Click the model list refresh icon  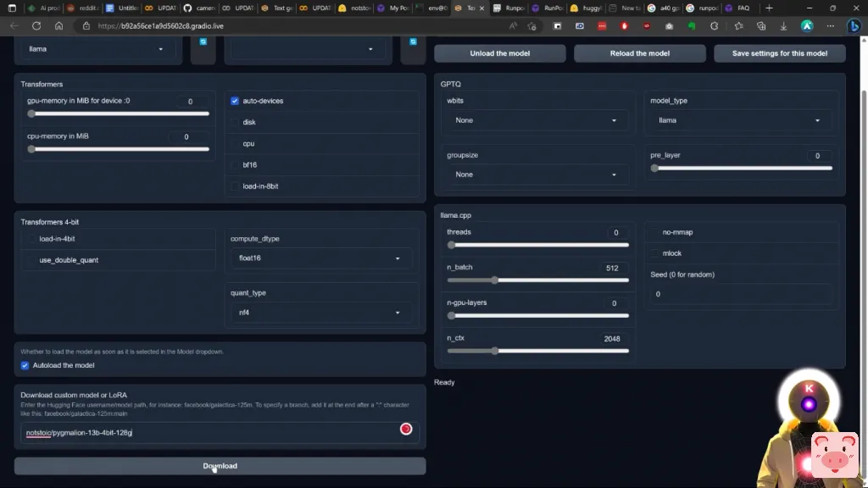(203, 42)
